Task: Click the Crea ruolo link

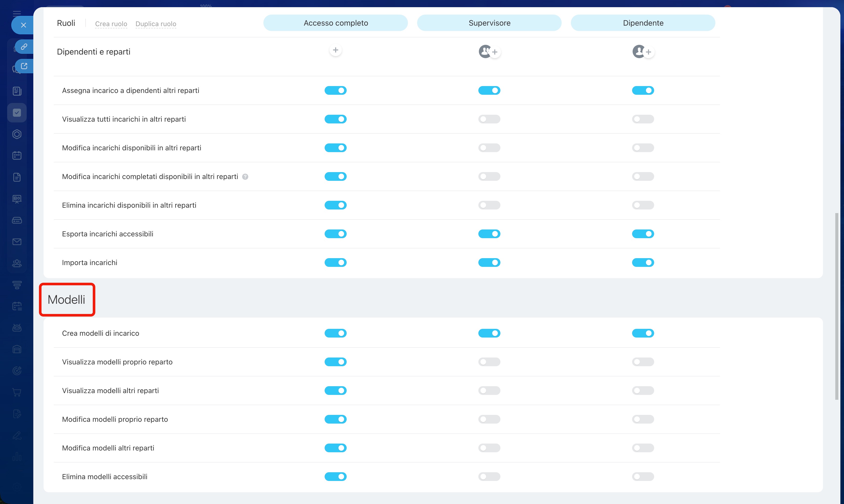Action: [111, 24]
